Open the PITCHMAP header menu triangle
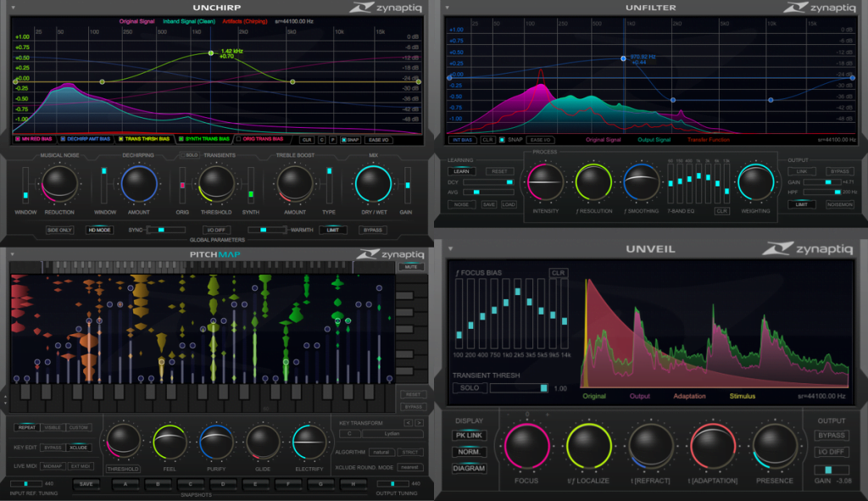The width and height of the screenshot is (868, 501). (12, 254)
